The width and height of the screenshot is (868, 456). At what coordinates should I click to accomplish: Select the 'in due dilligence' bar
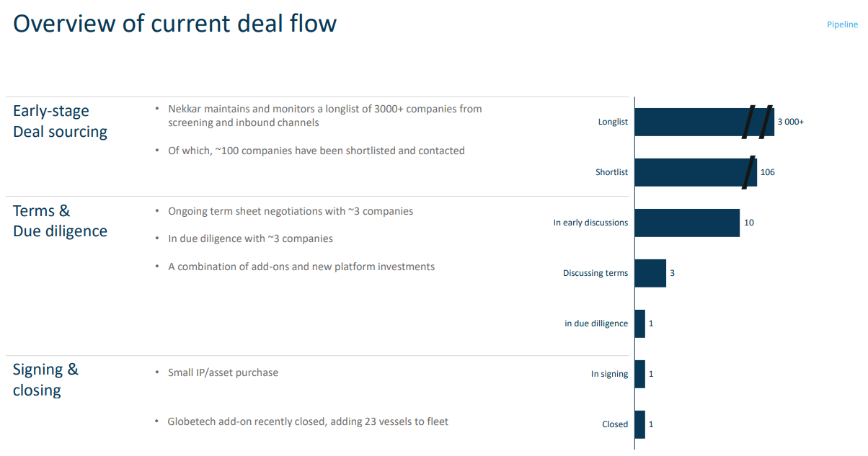tap(640, 323)
